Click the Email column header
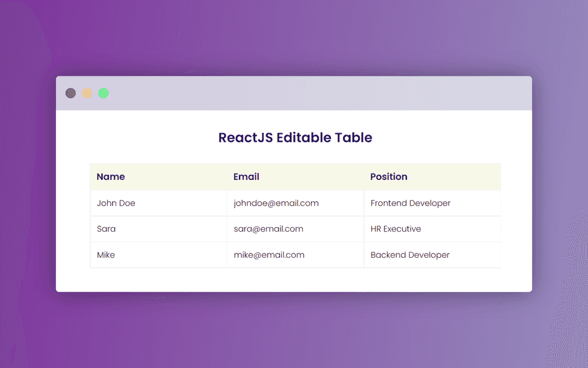This screenshot has width=588, height=368. tap(246, 177)
